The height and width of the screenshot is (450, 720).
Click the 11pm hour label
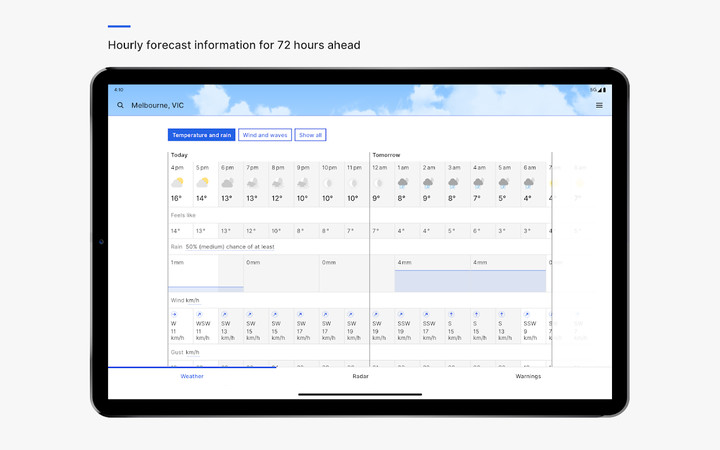(354, 168)
